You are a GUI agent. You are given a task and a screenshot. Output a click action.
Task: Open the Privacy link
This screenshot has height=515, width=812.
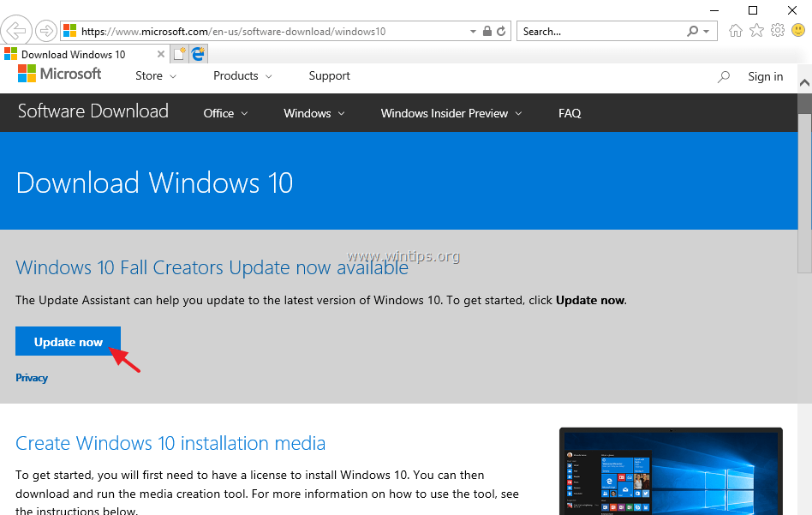pos(32,378)
